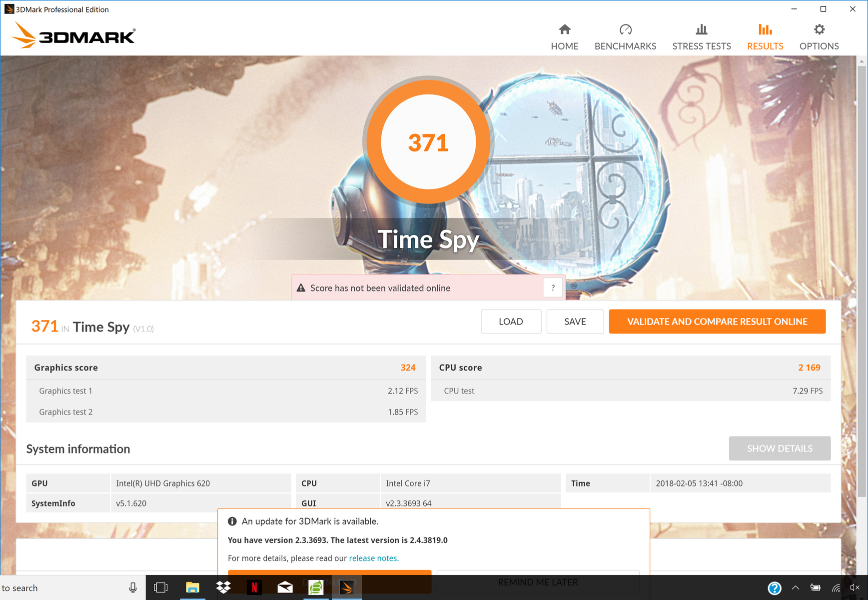
Task: Click the microphone icon in search box
Action: (x=133, y=587)
